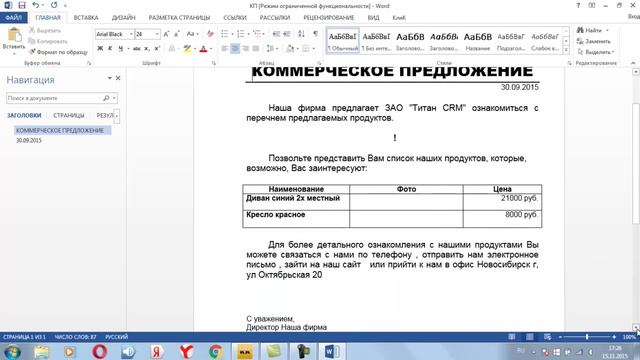Expand the styles gallery with More arrow
Image resolution: width=640 pixels, height=360 pixels.
[566, 50]
